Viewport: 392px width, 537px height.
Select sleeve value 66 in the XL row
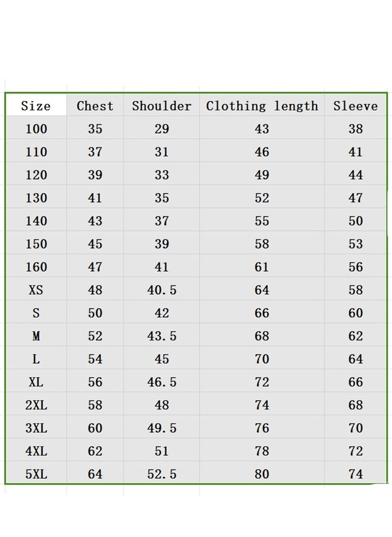[x=355, y=381]
